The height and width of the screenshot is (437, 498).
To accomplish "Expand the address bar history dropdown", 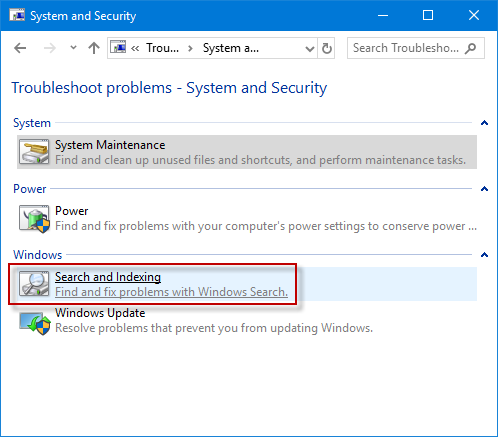I will point(310,49).
